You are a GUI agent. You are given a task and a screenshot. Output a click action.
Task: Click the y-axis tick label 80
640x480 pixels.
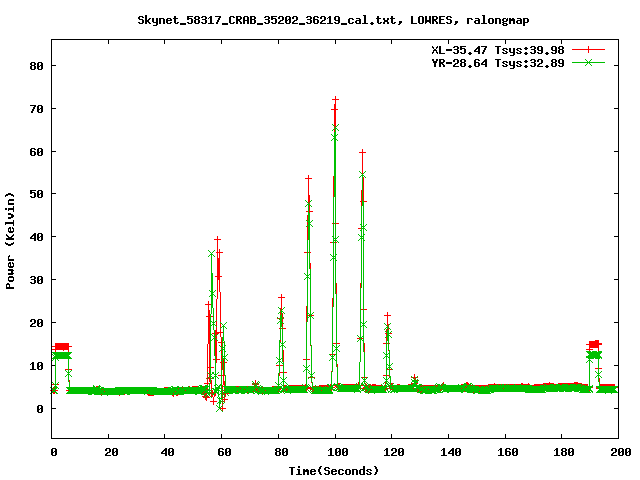36,66
